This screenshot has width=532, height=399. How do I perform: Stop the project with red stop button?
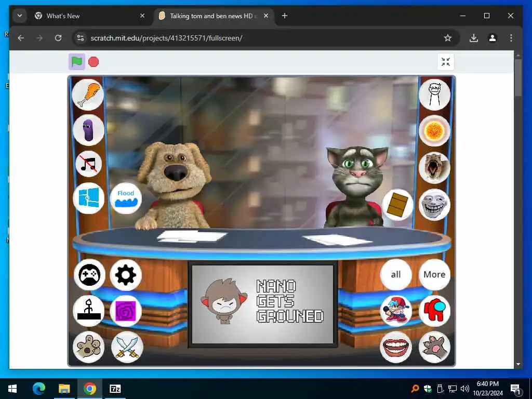[94, 62]
